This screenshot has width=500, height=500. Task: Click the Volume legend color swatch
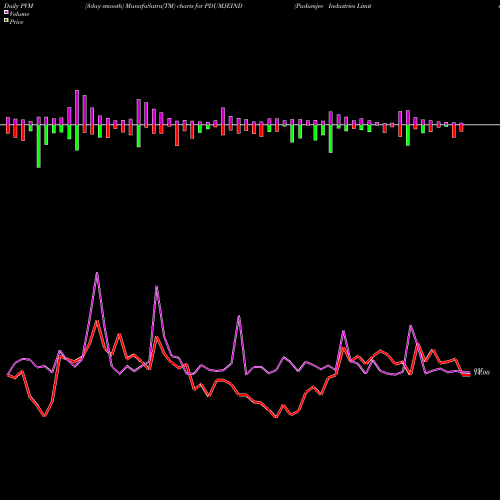(x=6, y=13)
